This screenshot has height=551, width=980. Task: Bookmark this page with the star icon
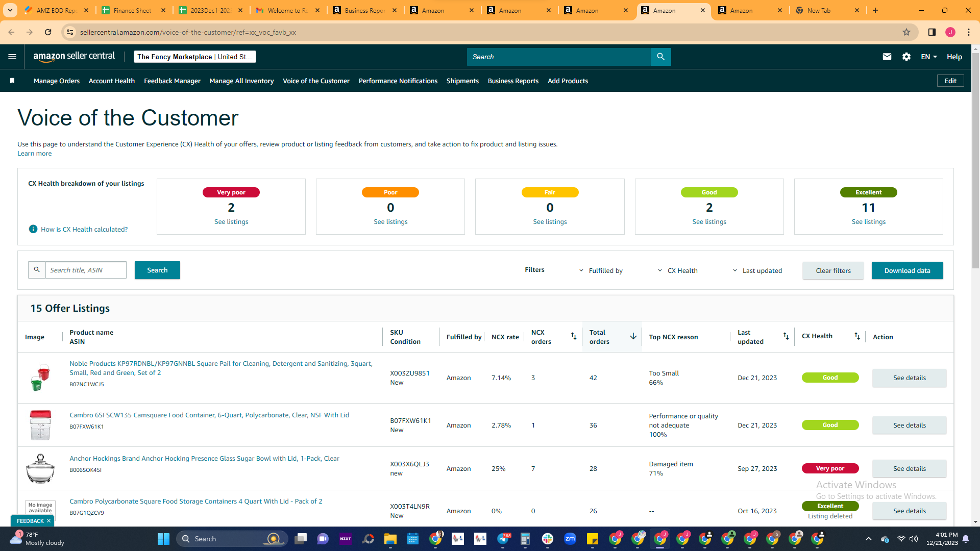[906, 32]
